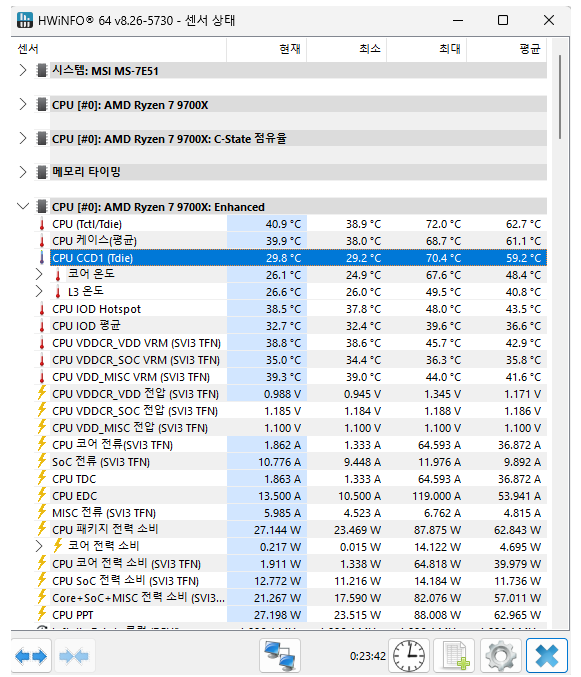Screen dimensions: 581x677
Task: Open sensor settings gear icon
Action: 501,656
